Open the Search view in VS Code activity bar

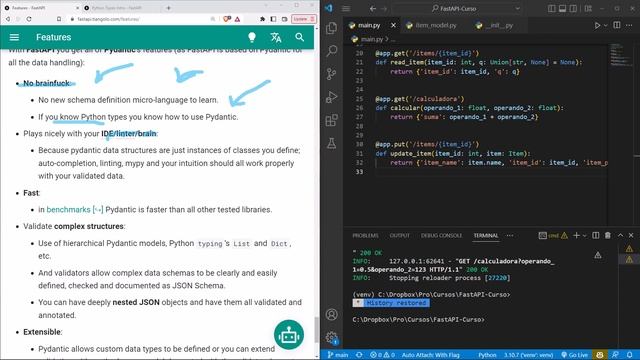pyautogui.click(x=331, y=51)
